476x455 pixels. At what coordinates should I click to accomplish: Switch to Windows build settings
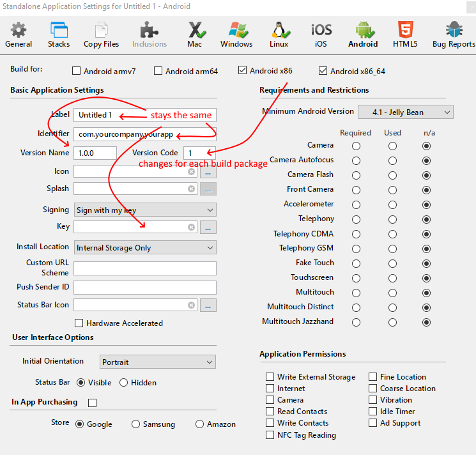236,35
